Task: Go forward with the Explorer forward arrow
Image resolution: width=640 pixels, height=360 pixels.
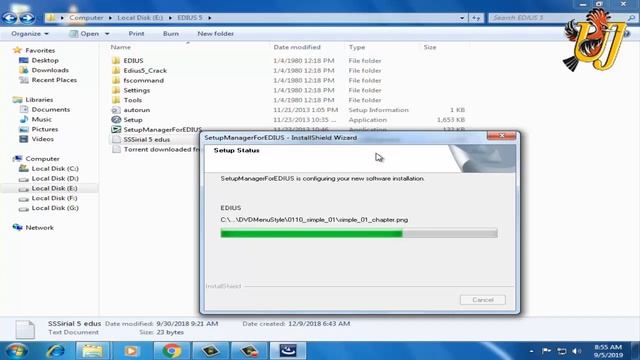Action: 27,18
